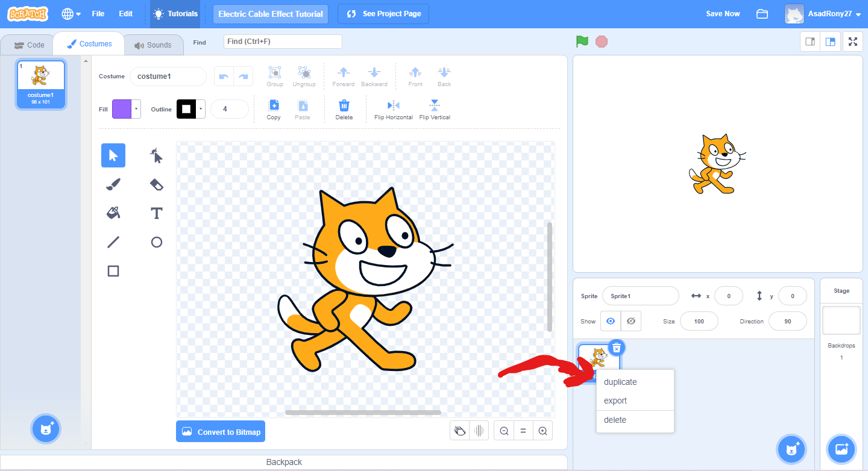Select the Eraser tool
This screenshot has height=471, width=868.
156,184
